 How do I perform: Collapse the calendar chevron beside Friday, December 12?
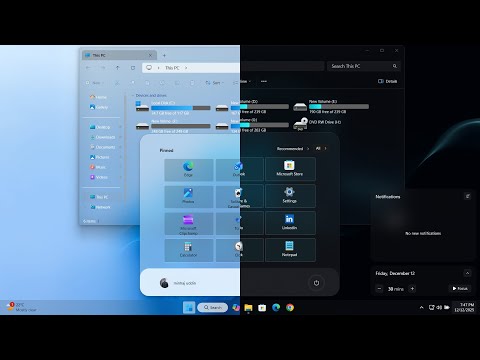467,273
